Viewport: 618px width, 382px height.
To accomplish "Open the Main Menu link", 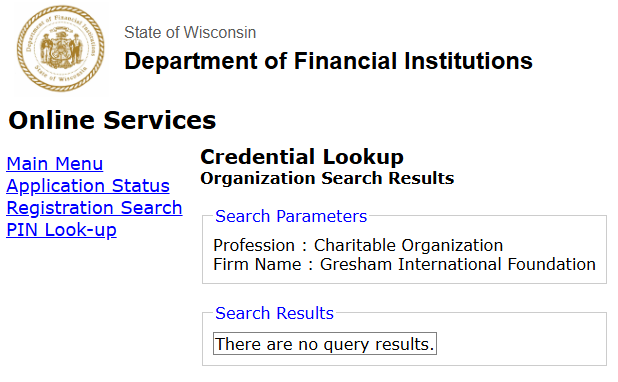I will (55, 164).
